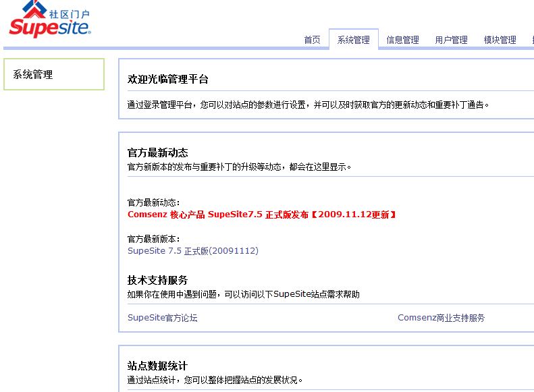534x392 pixels.
Task: Click the 欢迎光临管理平台 heading
Action: click(x=167, y=80)
